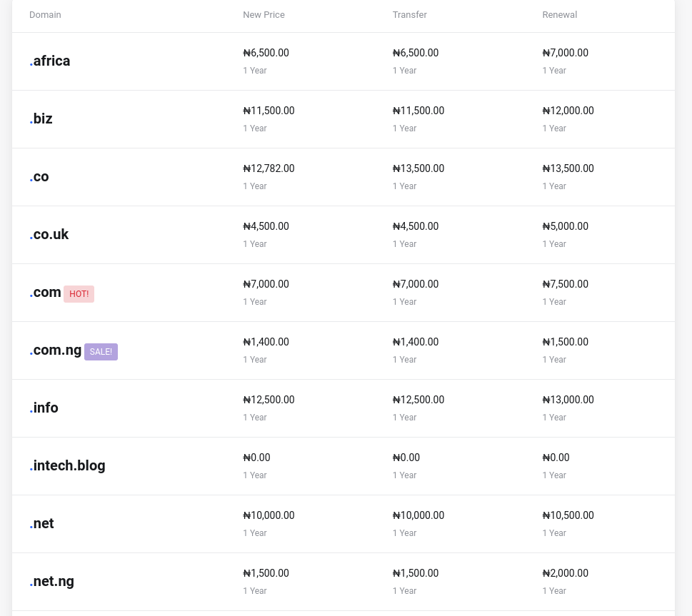Click the .info domain extension
The image size is (692, 616).
[x=44, y=408]
